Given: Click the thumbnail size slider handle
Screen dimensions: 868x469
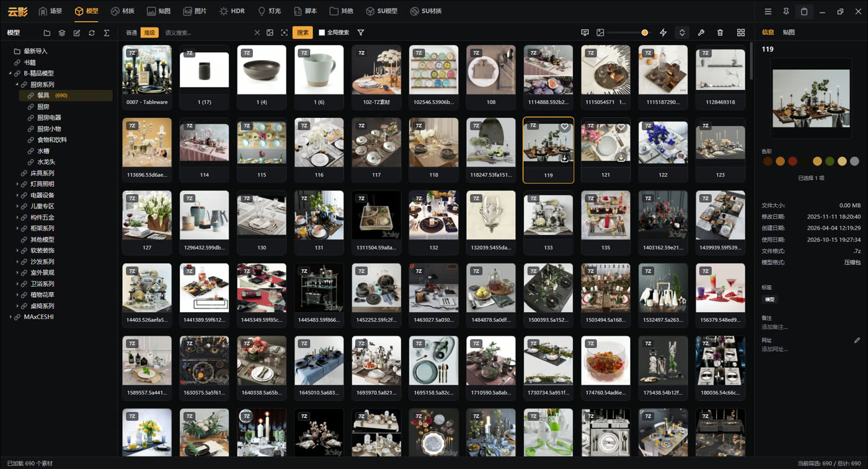Looking at the screenshot, I should click(645, 33).
